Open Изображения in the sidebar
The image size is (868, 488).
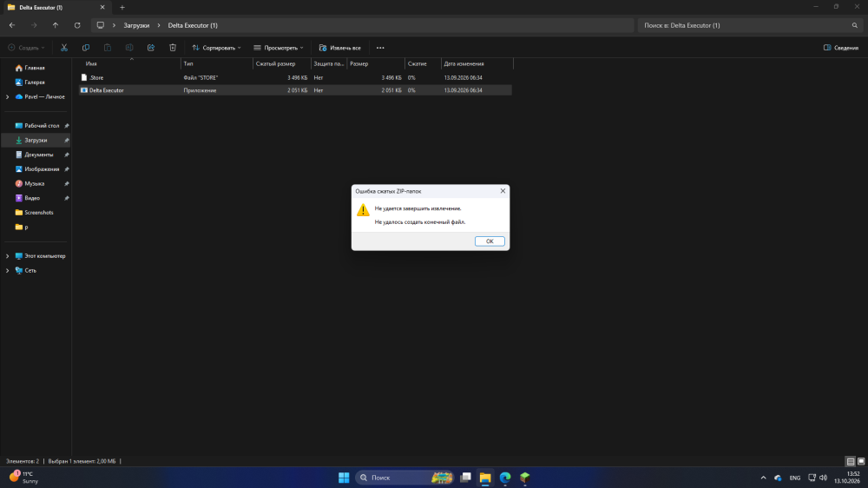coord(42,169)
